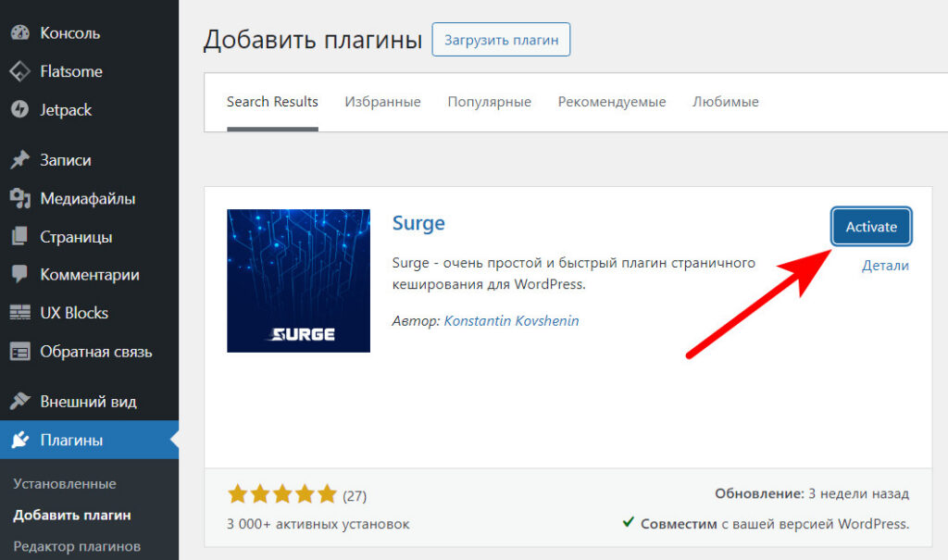Screen dimensions: 948x560
Task: Switch to Рекомендуемые tab
Action: [x=612, y=102]
